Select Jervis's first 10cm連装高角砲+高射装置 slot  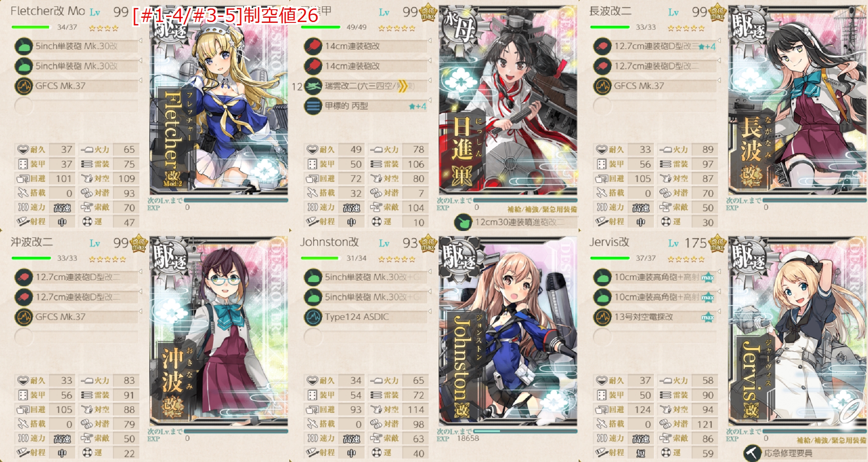coord(655,277)
